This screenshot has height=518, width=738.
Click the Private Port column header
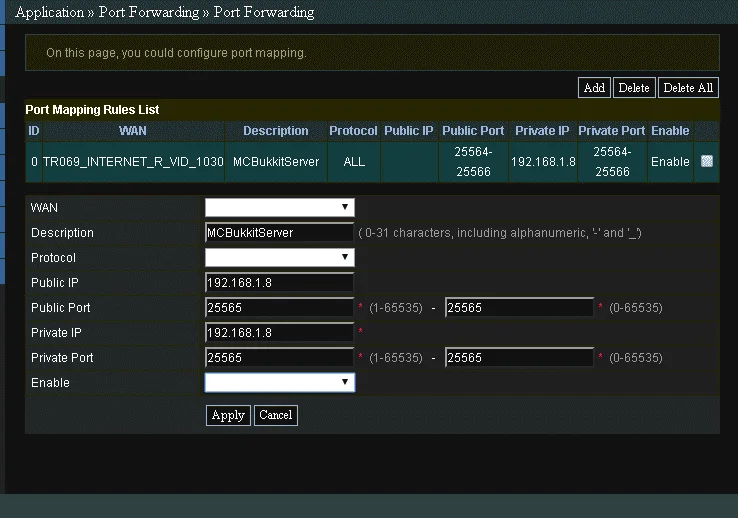click(612, 131)
